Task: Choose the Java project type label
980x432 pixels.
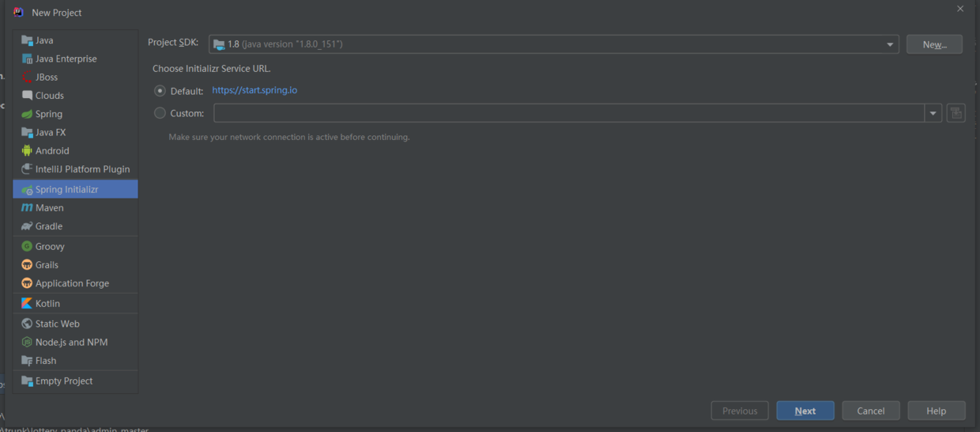Action: coord(44,40)
